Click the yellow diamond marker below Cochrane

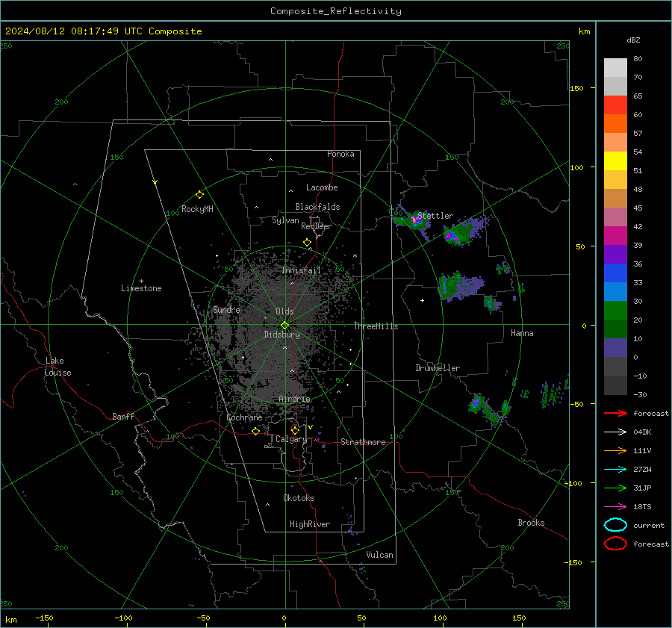tap(256, 431)
